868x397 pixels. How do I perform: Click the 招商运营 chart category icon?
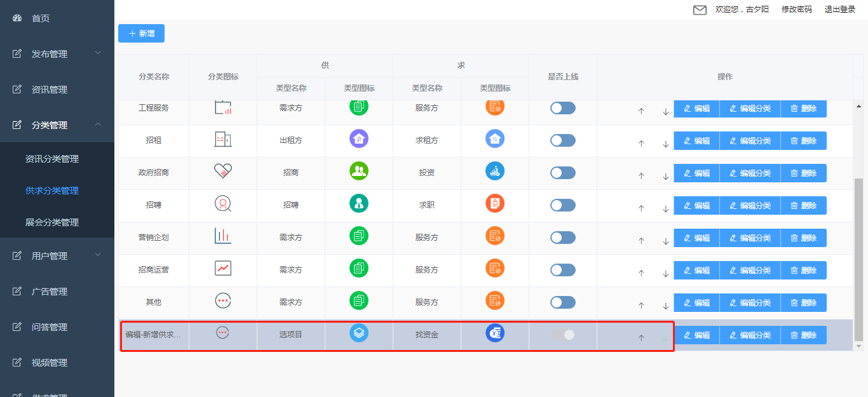(223, 269)
